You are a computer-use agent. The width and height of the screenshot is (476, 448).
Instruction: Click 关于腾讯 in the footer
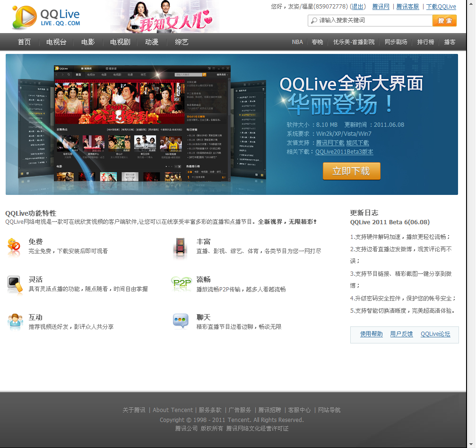click(134, 410)
